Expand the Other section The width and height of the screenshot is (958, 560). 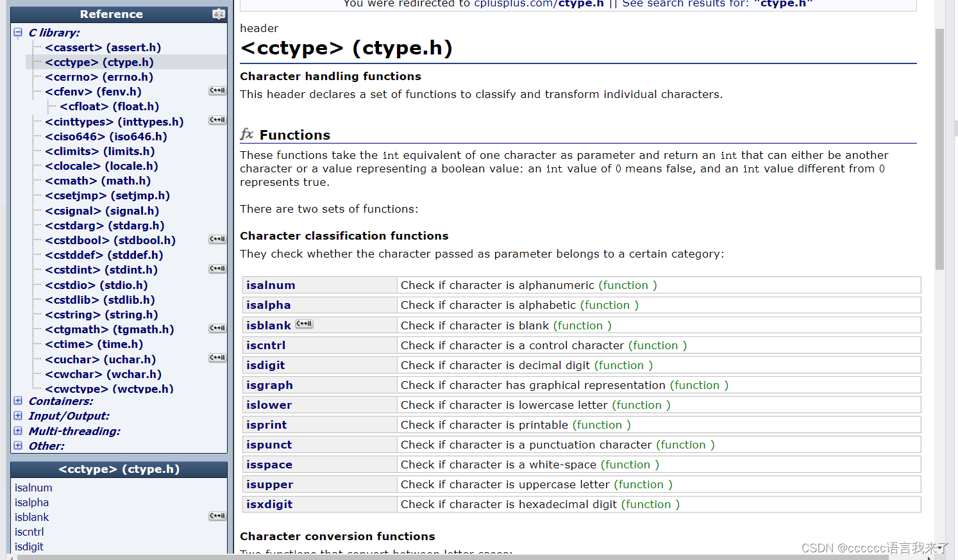click(x=18, y=445)
